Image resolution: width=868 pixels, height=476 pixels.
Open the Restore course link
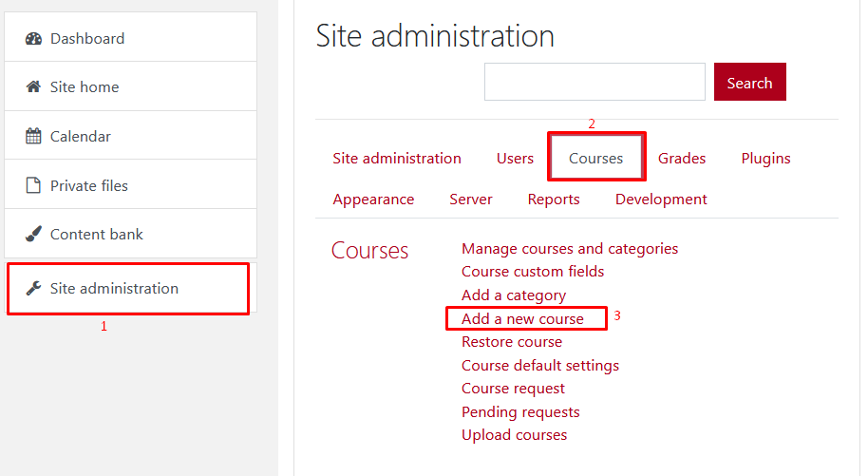(512, 342)
